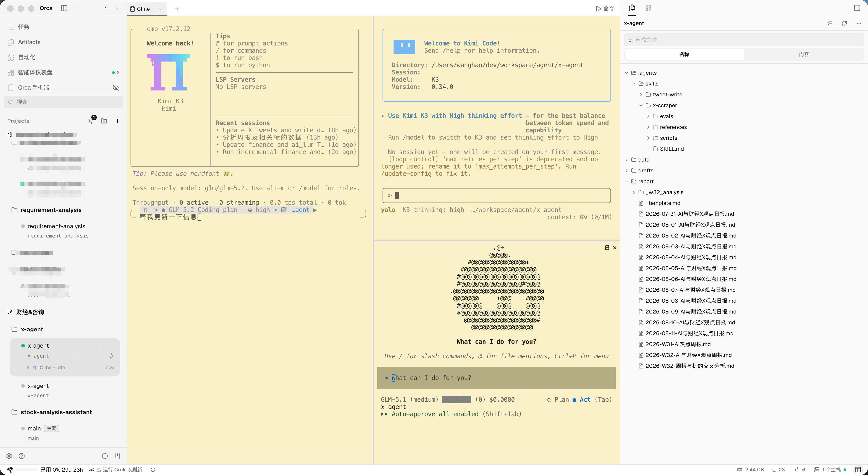Image resolution: width=868 pixels, height=475 pixels.
Task: Expand the scripts folder
Action: point(648,138)
